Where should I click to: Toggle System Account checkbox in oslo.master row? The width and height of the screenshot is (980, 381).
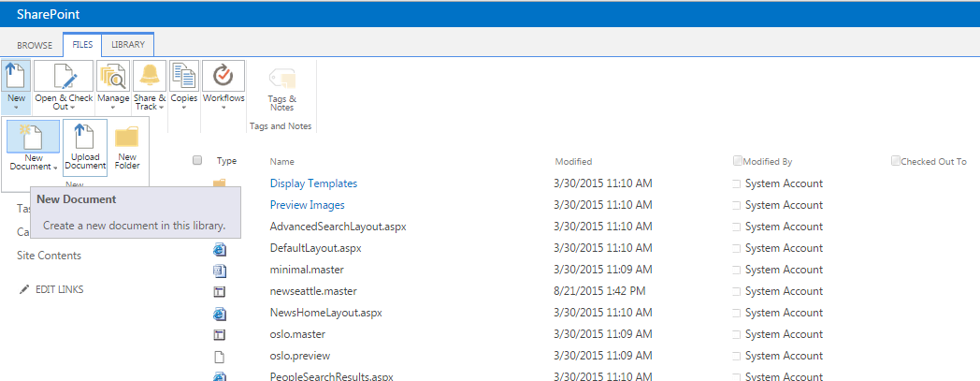[x=736, y=334]
